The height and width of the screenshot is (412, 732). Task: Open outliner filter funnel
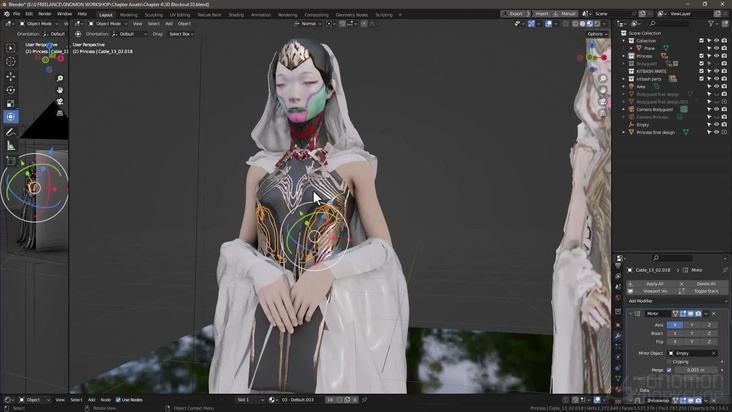(711, 23)
